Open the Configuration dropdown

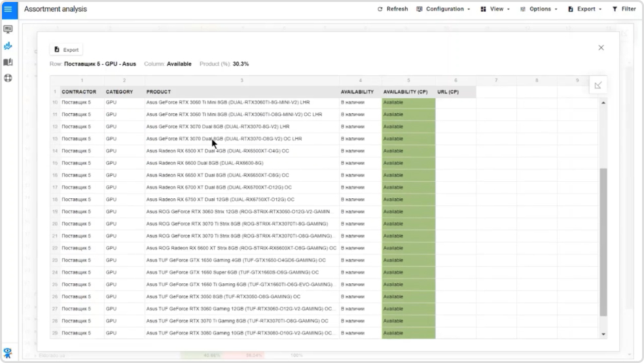[x=443, y=9]
